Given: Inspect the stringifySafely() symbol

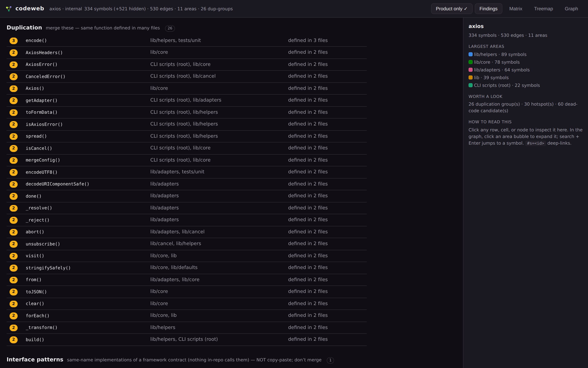Looking at the screenshot, I should 48,268.
